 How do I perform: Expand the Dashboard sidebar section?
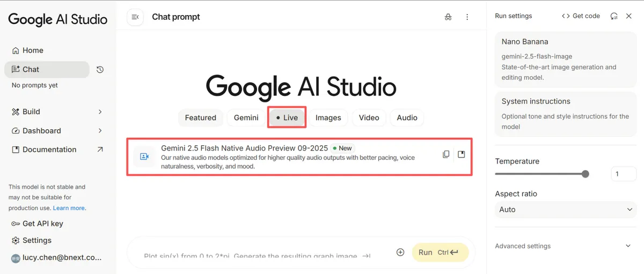pos(100,131)
